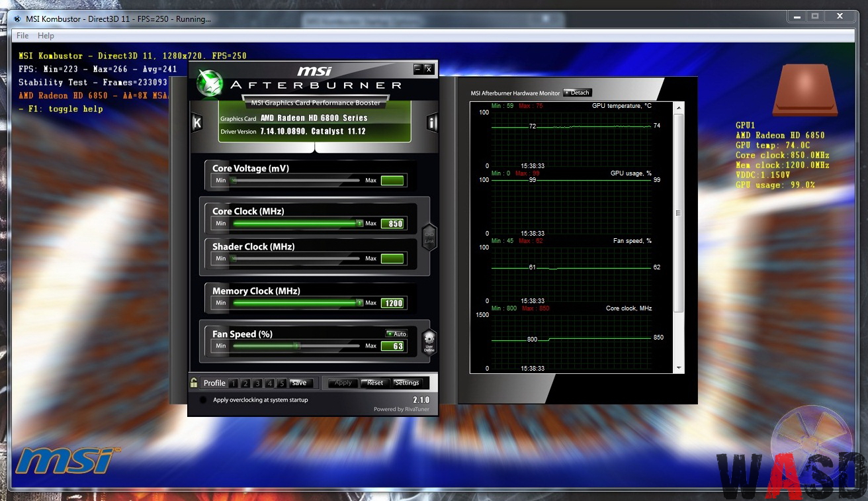The height and width of the screenshot is (501, 868).
Task: Open the File menu in MSI Kombustor
Action: click(x=22, y=36)
